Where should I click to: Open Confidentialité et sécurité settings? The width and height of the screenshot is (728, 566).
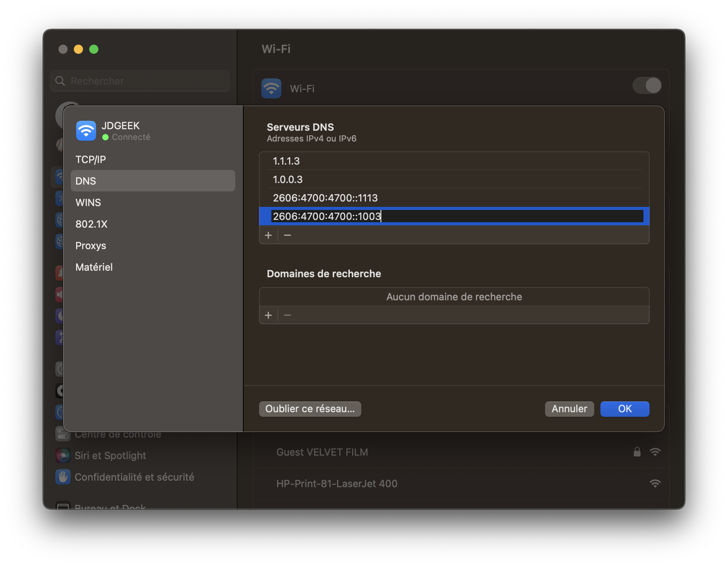134,477
